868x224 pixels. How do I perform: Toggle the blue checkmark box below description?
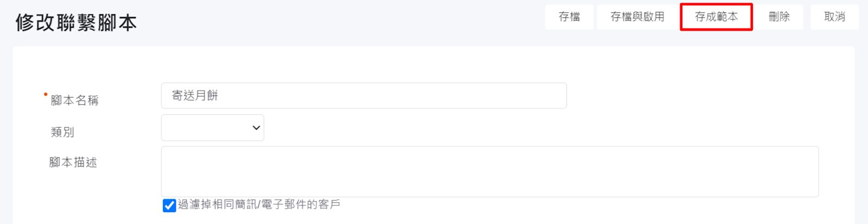[x=169, y=206]
